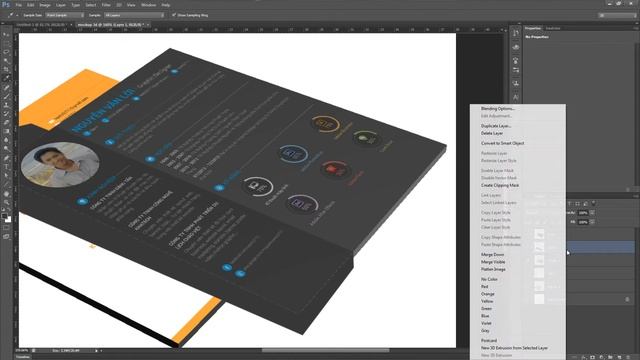Select the Hand tool
Image resolution: width=640 pixels, height=360 pixels.
point(6,193)
